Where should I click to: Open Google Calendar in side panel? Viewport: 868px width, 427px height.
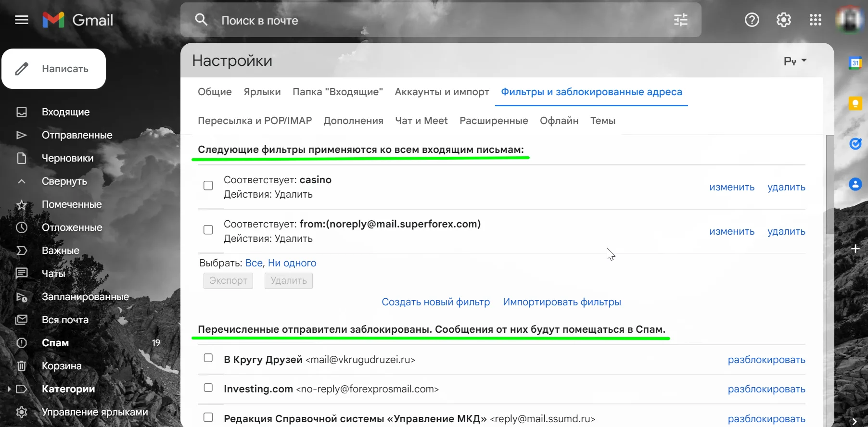tap(855, 63)
